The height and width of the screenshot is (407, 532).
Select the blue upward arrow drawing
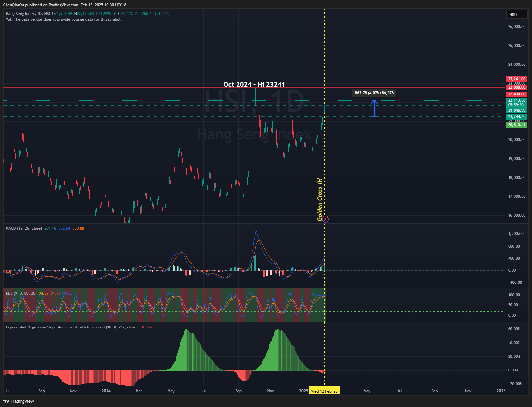pyautogui.click(x=374, y=109)
